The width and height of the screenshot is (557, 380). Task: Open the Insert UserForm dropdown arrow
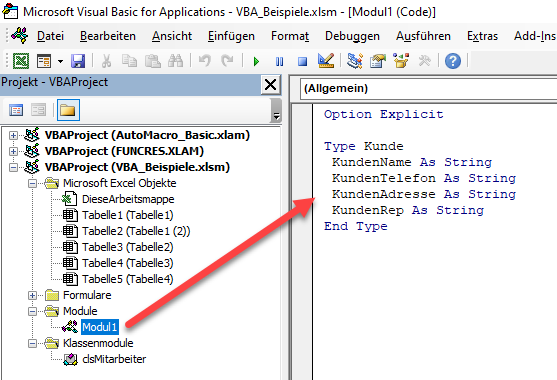[60, 61]
